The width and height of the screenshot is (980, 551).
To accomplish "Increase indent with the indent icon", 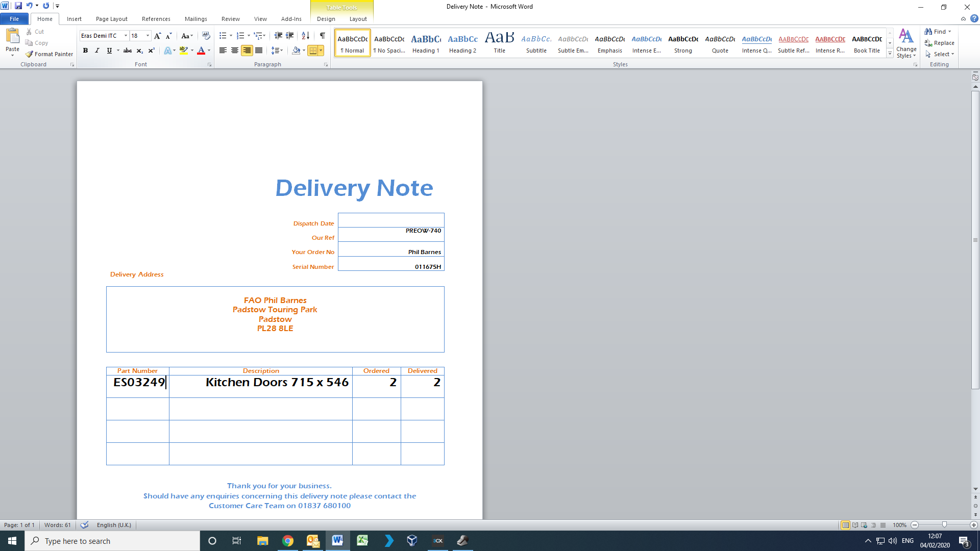I will pos(290,36).
